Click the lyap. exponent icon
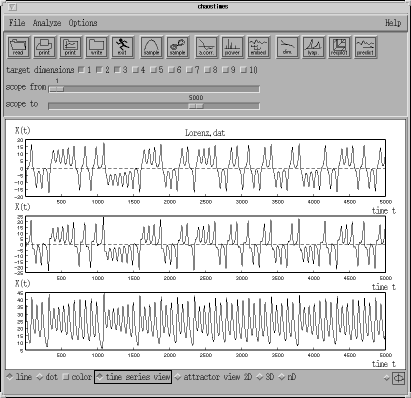 (313, 47)
